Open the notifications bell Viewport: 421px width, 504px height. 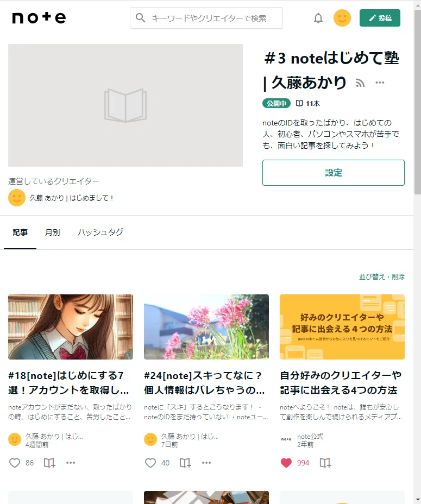(318, 18)
